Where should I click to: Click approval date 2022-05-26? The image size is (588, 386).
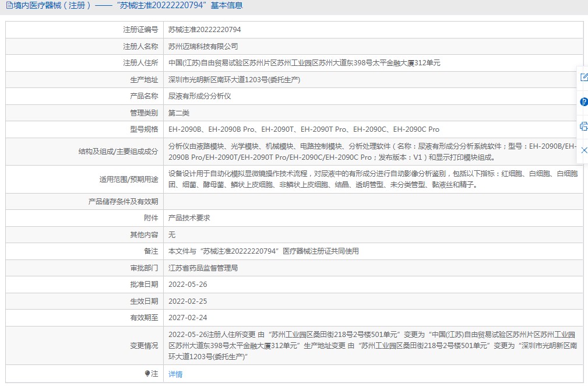click(x=188, y=285)
